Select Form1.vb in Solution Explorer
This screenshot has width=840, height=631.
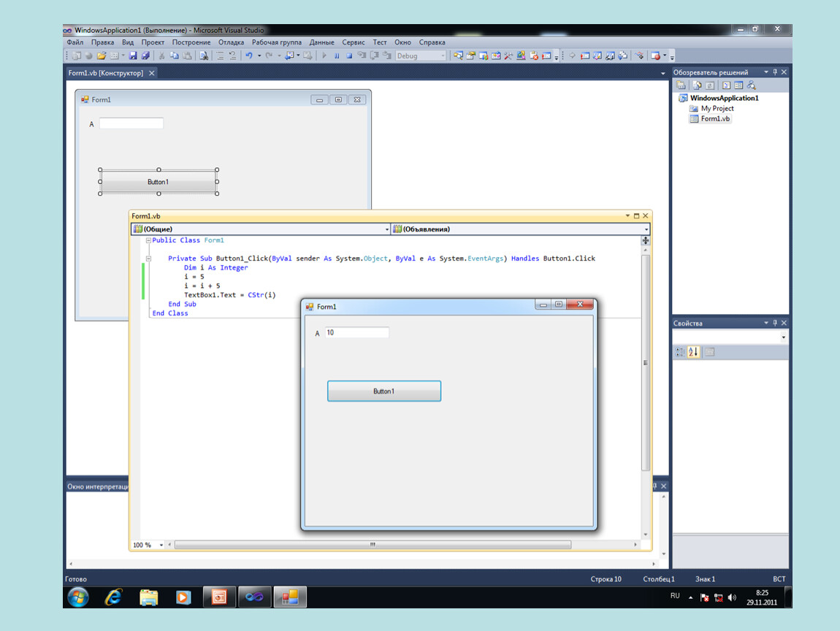coord(715,119)
